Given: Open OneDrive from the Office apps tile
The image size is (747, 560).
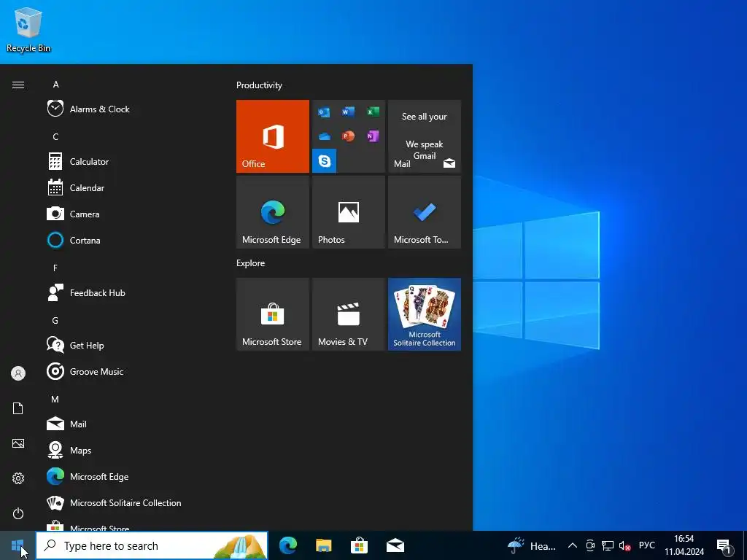Looking at the screenshot, I should (324, 136).
